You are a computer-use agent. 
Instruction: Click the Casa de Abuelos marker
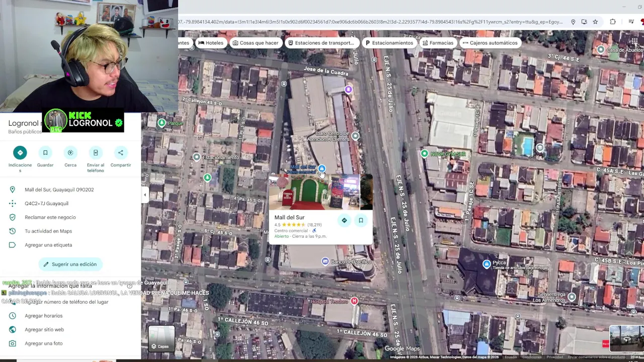pyautogui.click(x=601, y=49)
